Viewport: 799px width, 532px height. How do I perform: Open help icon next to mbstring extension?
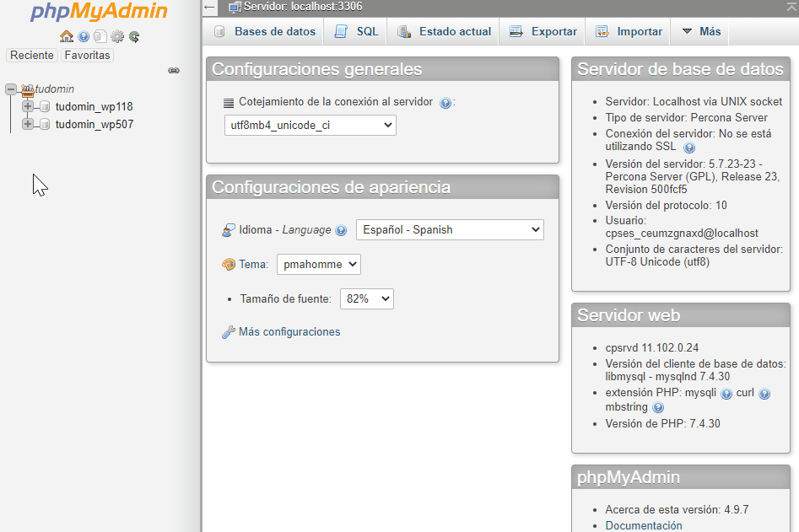click(658, 408)
